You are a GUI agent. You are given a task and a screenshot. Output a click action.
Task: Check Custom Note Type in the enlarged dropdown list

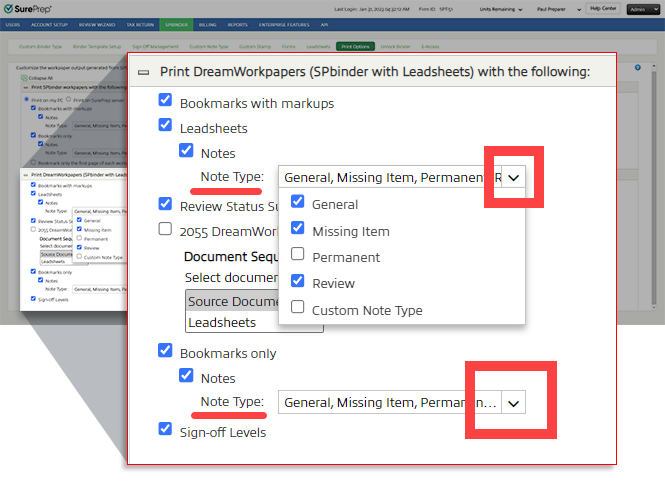[x=297, y=307]
